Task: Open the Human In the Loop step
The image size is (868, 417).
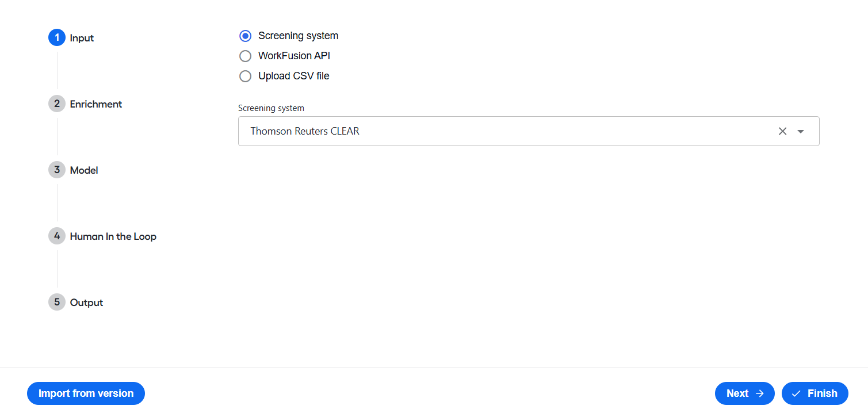Action: tap(113, 236)
